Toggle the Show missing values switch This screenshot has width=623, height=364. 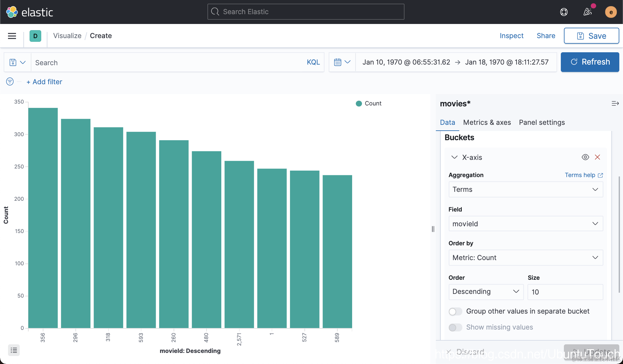pos(455,327)
